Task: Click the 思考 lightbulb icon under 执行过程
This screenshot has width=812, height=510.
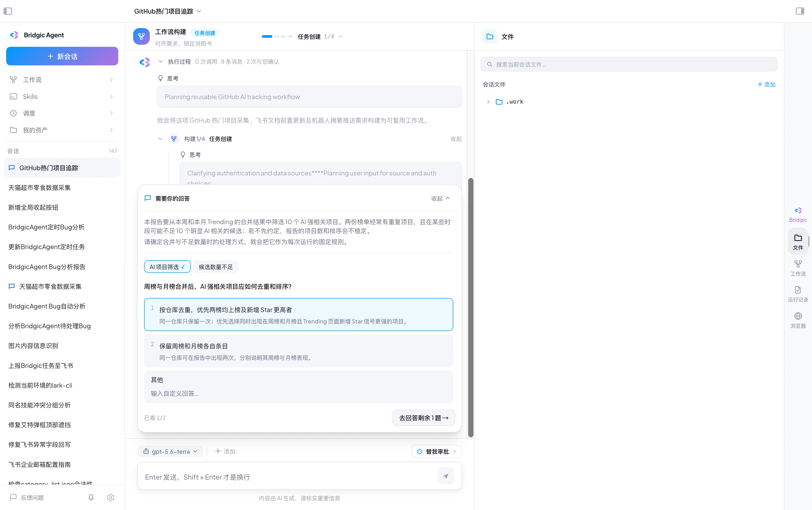Action: pos(160,78)
